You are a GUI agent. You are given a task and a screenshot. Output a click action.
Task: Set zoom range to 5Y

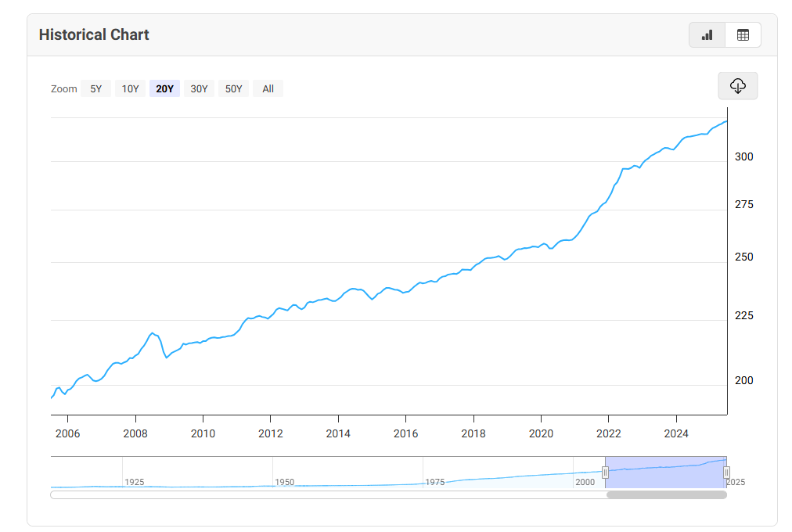point(96,89)
